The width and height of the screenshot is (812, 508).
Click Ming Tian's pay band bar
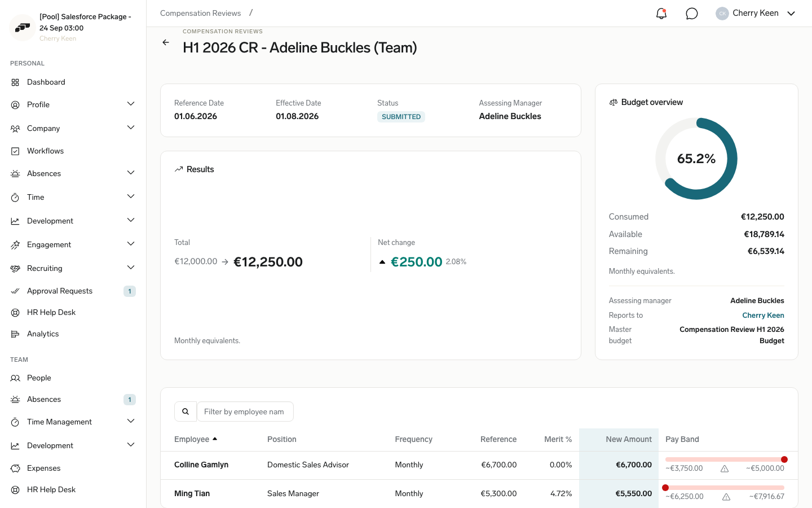coord(725,488)
